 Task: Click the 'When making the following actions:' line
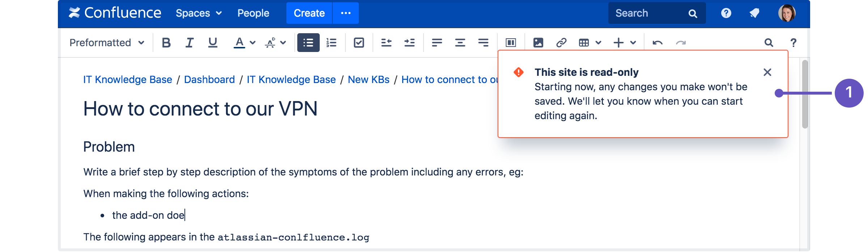[166, 194]
